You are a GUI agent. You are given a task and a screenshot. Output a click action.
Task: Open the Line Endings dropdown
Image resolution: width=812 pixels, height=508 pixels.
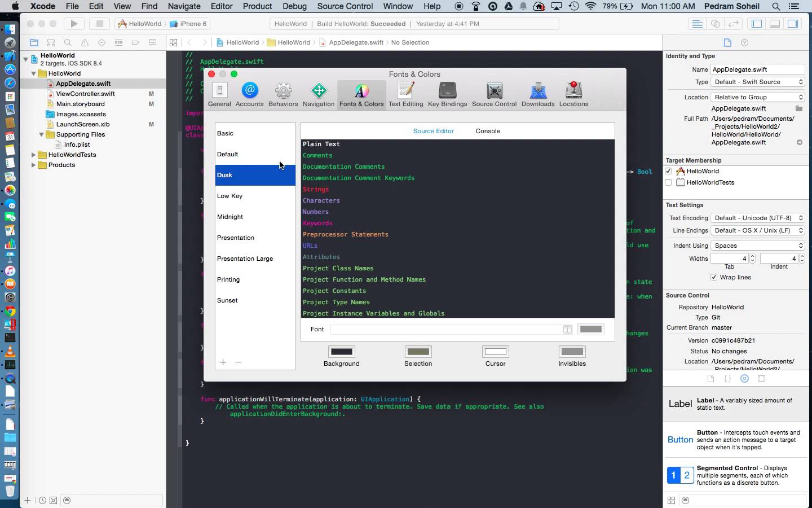pos(757,230)
